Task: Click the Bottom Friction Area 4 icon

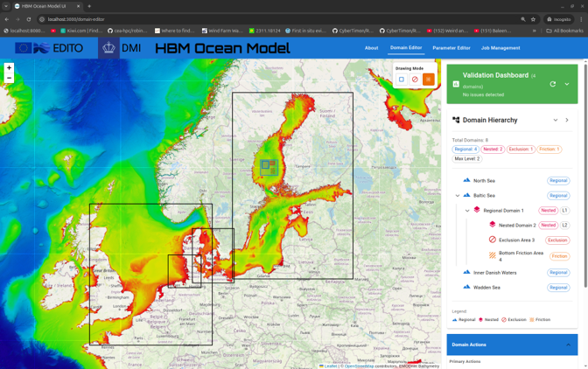Action: click(x=493, y=256)
